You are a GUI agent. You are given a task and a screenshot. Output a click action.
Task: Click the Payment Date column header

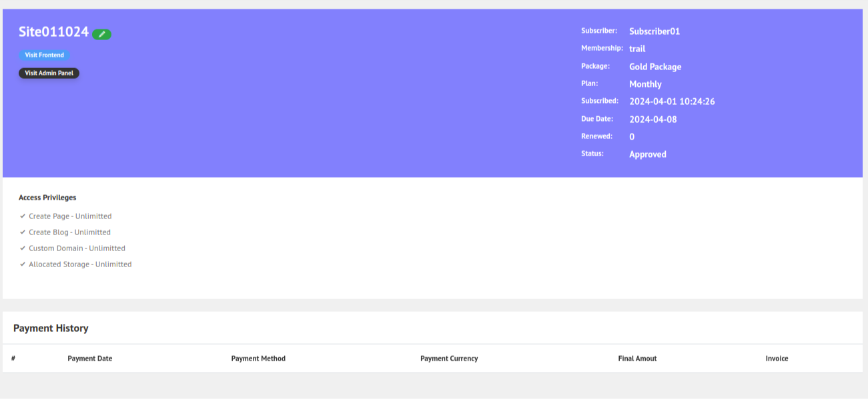click(x=90, y=359)
